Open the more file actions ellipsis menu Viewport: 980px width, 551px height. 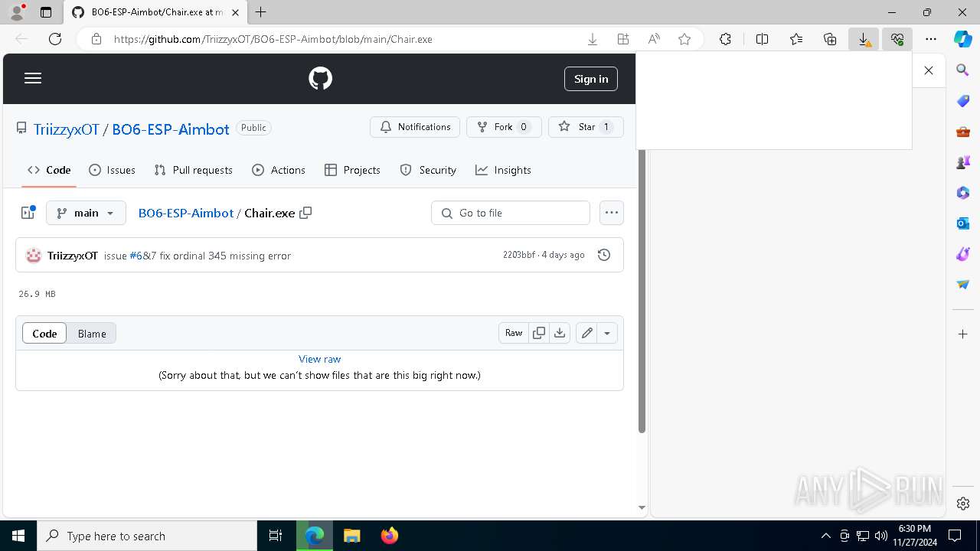tap(611, 213)
